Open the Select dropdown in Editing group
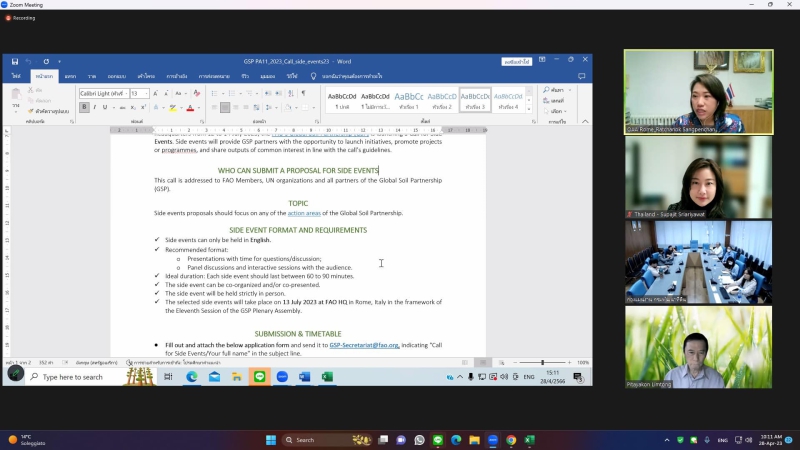Image resolution: width=800 pixels, height=450 pixels. point(556,111)
